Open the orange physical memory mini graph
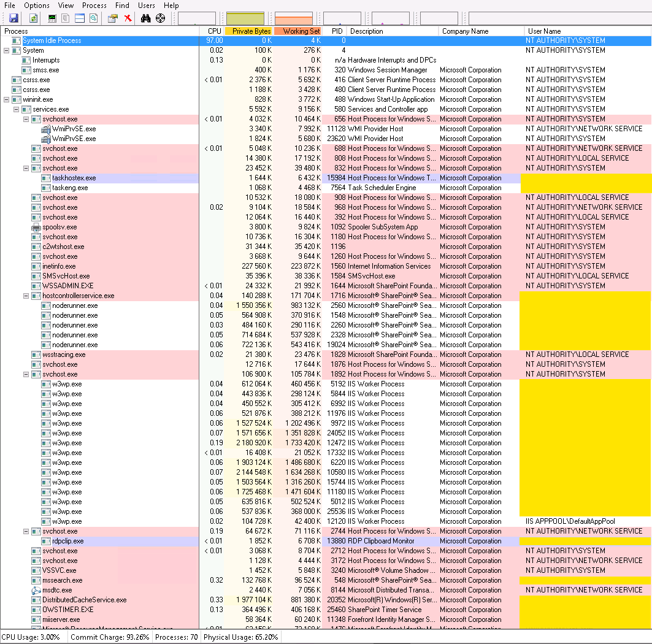 coord(294,18)
